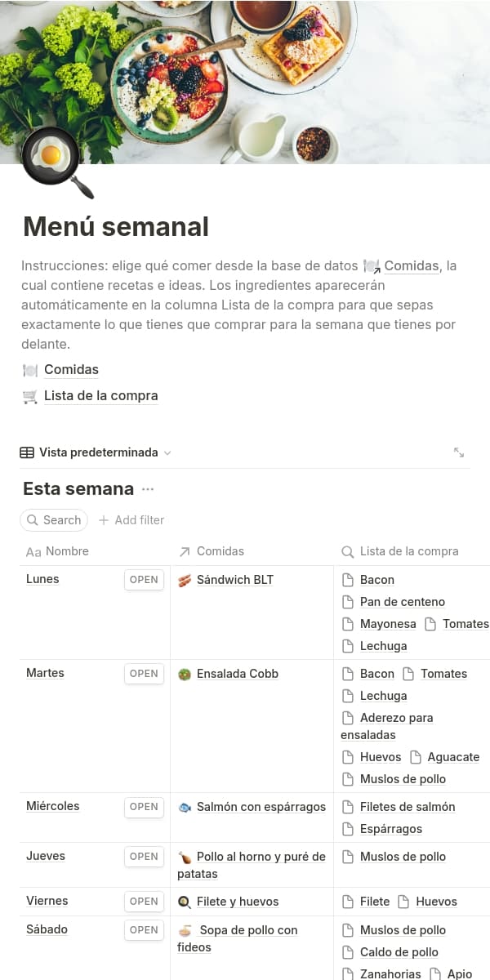This screenshot has width=490, height=980.
Task: Click the expand full-page arrows icon
Action: coord(459,452)
